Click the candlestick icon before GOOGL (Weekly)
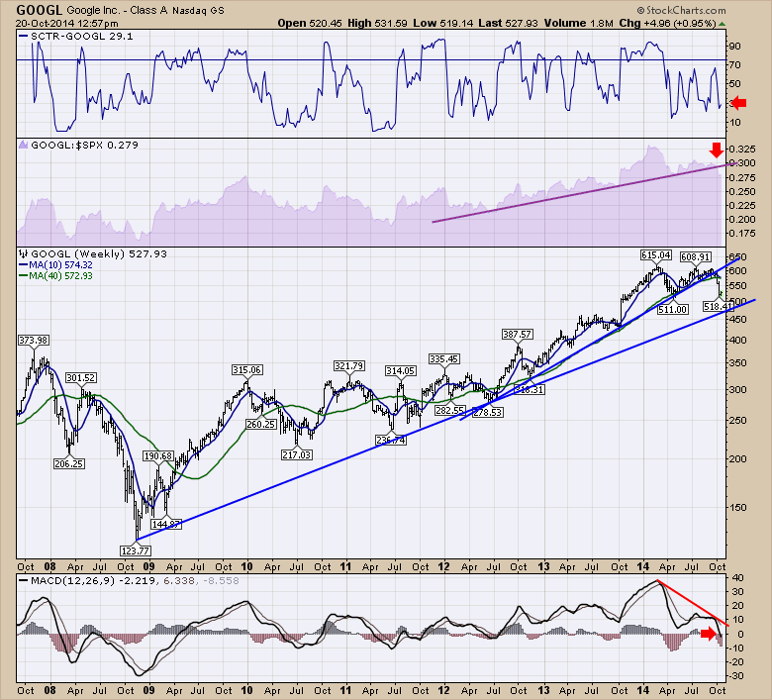Viewport: 772px width, 700px height. tap(23, 254)
